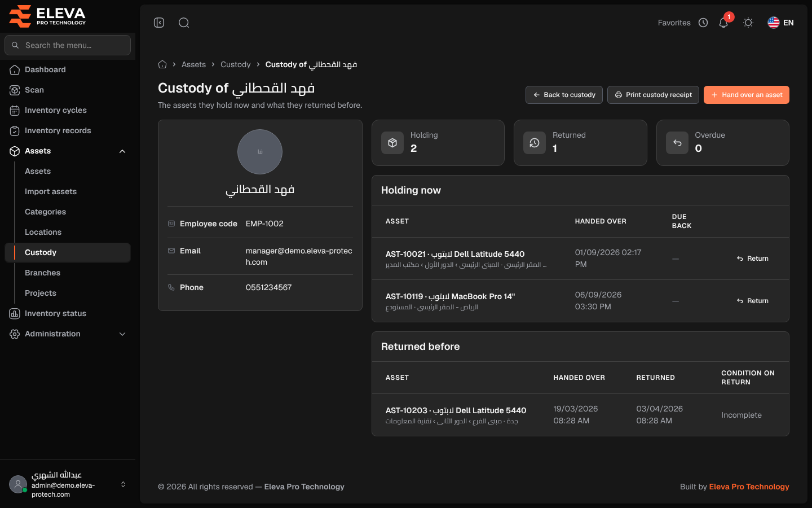Toggle light/dark theme sun icon
812x508 pixels.
pyautogui.click(x=748, y=23)
